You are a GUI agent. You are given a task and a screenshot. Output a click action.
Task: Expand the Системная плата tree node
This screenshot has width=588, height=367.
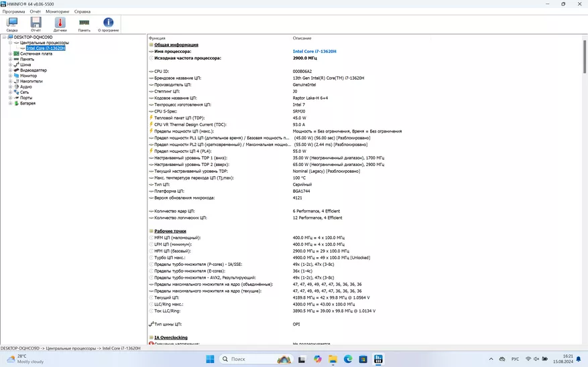10,54
